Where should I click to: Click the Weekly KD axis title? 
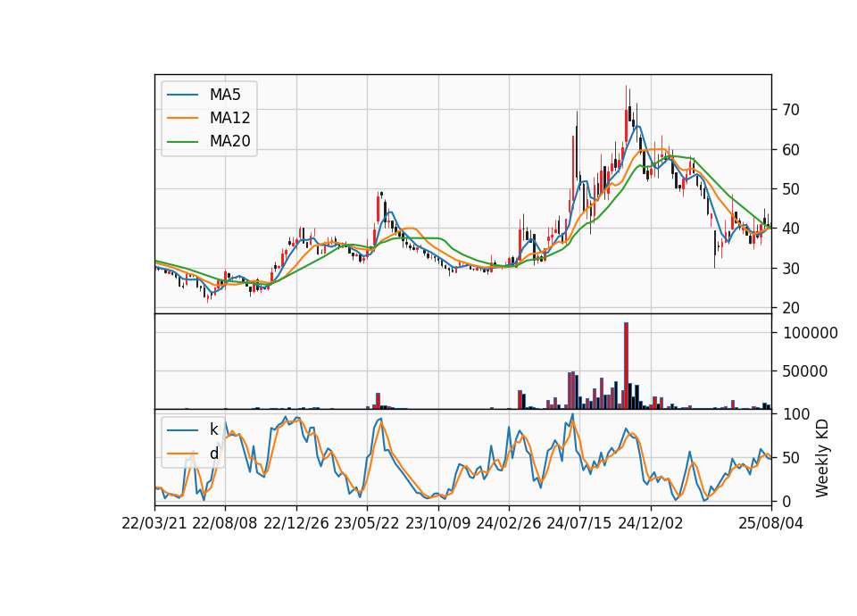(x=822, y=458)
